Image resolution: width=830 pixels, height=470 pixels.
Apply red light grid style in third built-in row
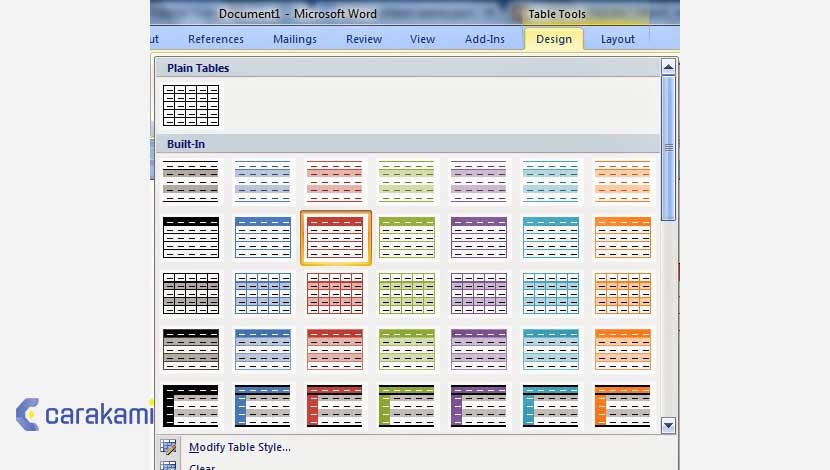point(335,293)
